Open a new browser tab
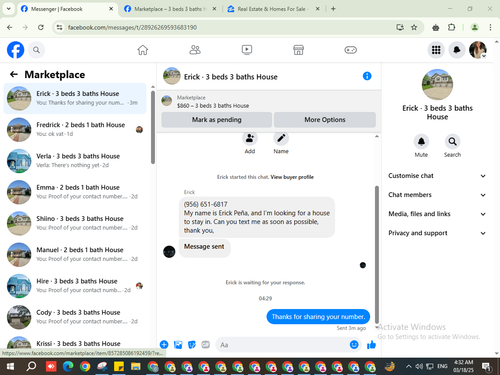500x375 pixels. (333, 9)
